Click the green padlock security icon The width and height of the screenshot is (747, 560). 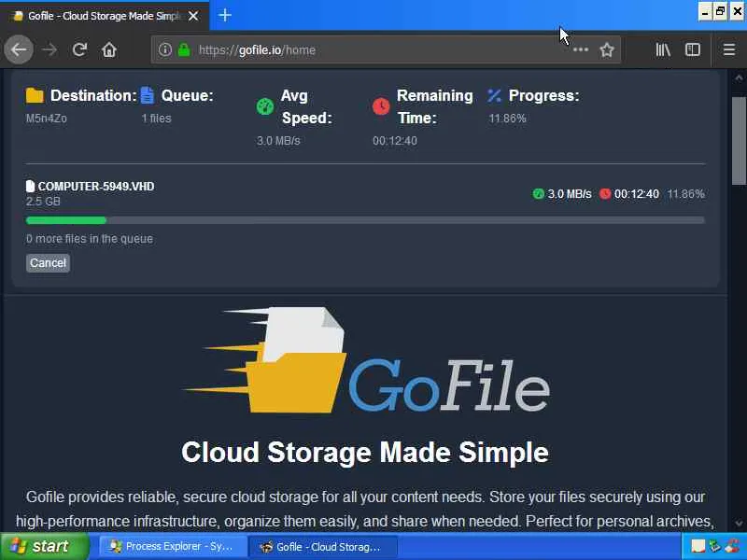184,49
